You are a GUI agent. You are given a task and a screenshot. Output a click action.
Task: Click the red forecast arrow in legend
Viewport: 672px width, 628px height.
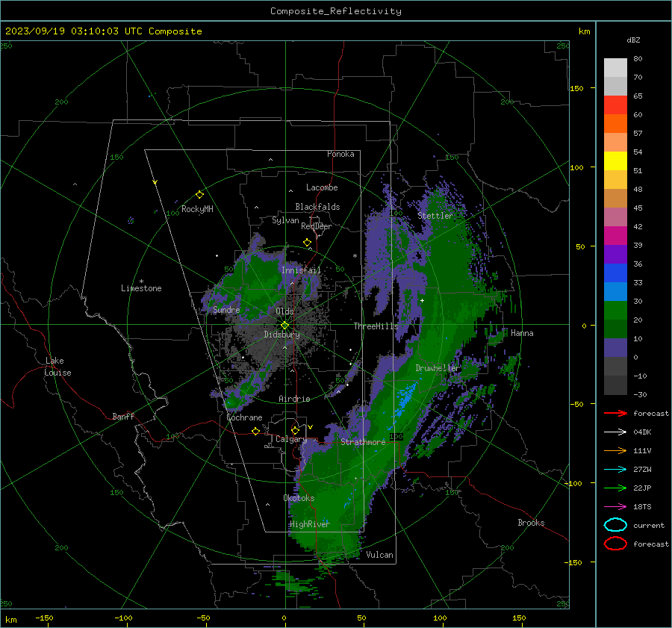(615, 413)
